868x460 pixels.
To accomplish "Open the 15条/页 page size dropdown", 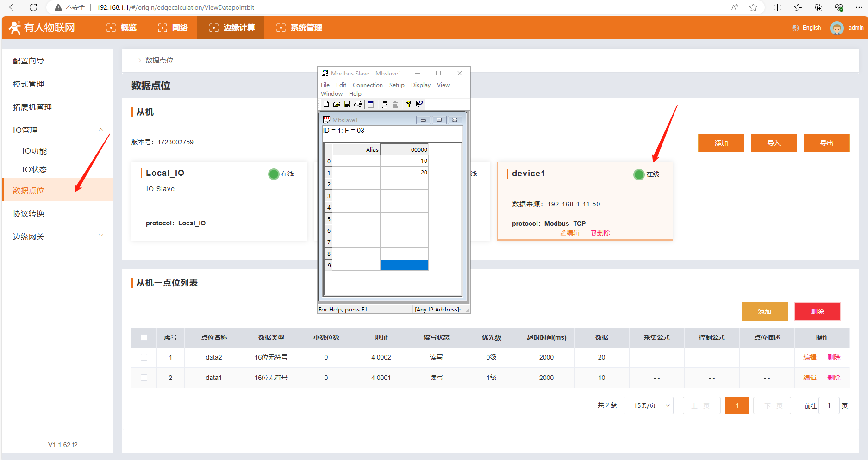I will click(648, 405).
